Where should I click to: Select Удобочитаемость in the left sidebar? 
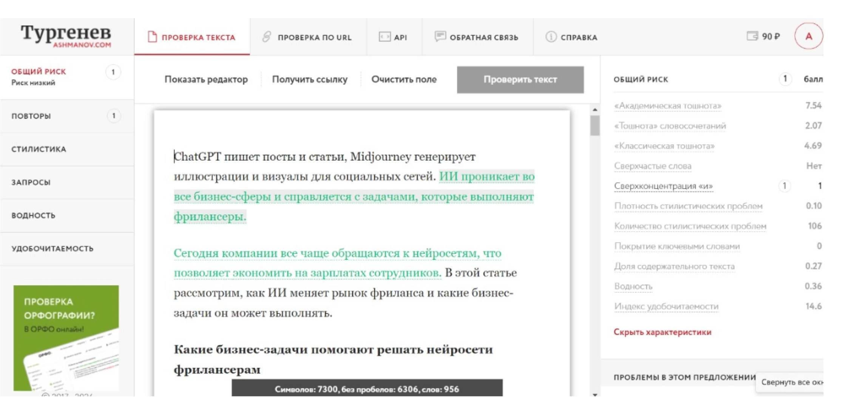[x=52, y=249]
